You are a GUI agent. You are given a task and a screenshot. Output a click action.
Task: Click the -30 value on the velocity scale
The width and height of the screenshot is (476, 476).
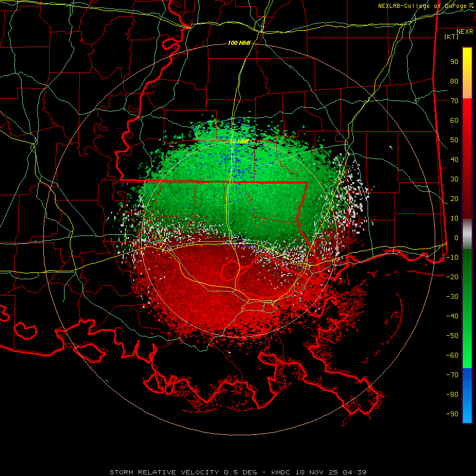pyautogui.click(x=452, y=297)
